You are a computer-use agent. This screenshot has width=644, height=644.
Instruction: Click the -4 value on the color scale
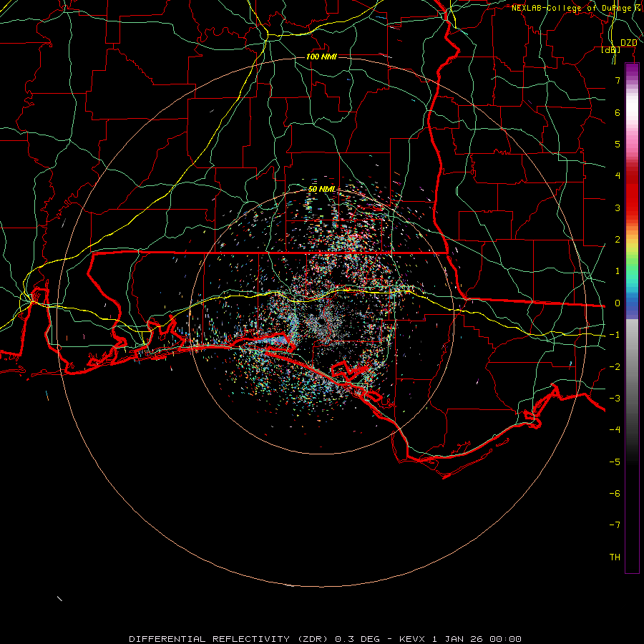point(615,430)
